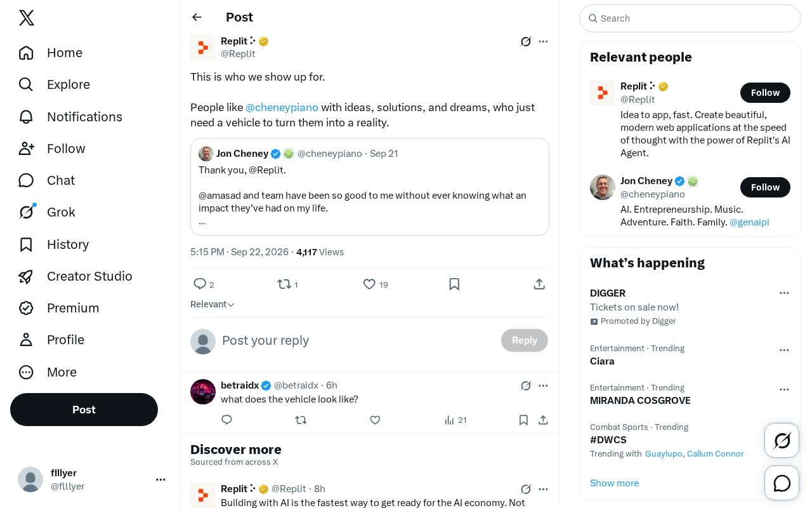Click the Search input field
The image size is (812, 508).
(690, 18)
